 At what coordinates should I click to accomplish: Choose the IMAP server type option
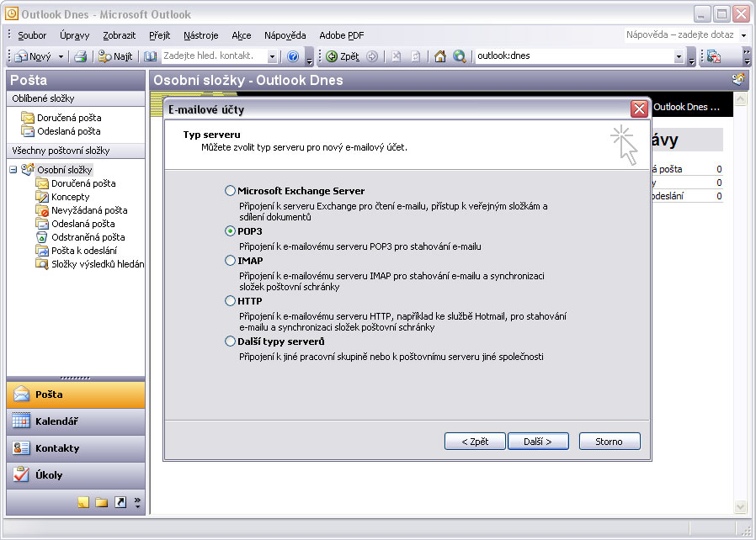click(x=230, y=261)
